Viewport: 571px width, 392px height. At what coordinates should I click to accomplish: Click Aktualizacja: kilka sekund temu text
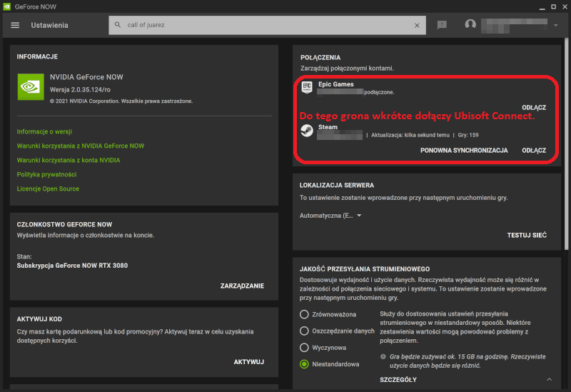point(410,135)
